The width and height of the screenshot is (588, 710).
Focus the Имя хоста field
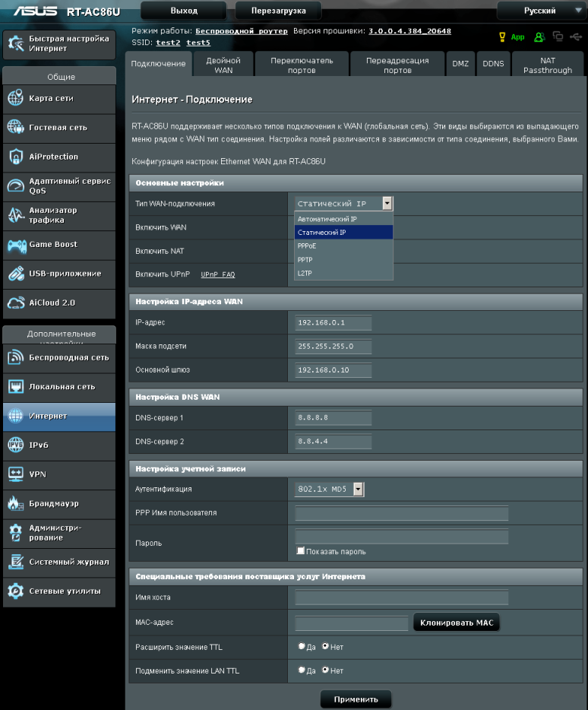(402, 597)
